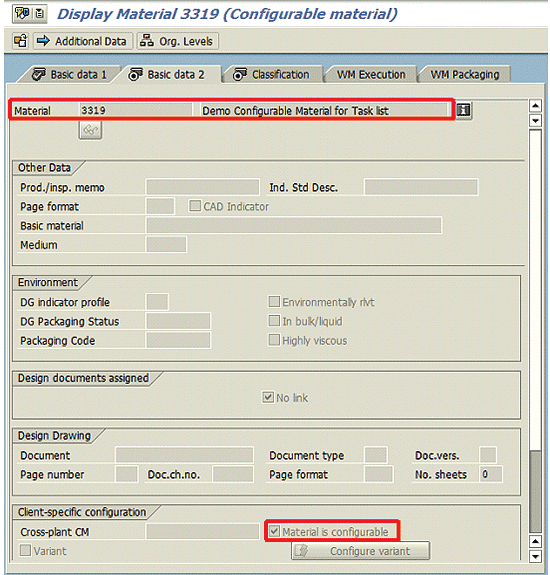Viewport: 550px width, 575px height.
Task: Go to the WM Packaging tab
Action: pyautogui.click(x=465, y=74)
